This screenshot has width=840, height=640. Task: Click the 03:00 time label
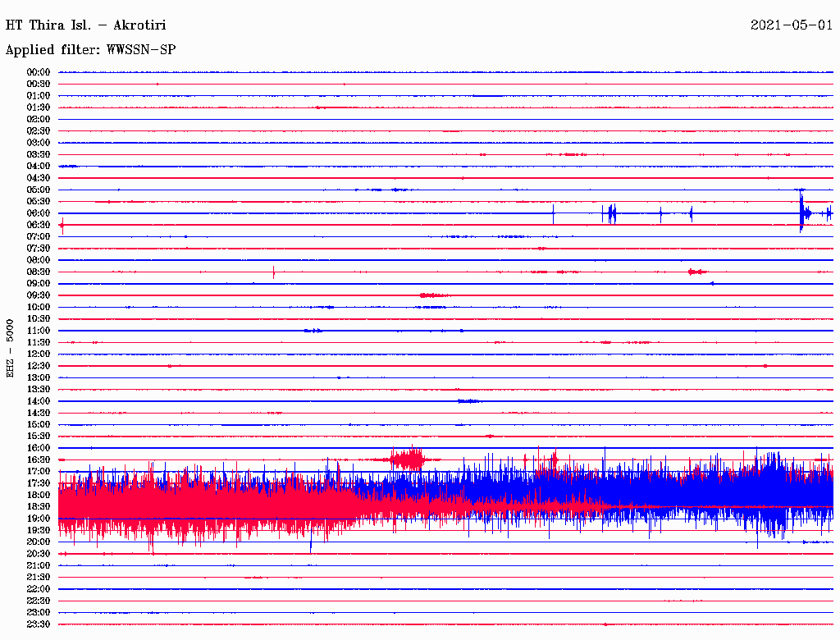(x=39, y=143)
